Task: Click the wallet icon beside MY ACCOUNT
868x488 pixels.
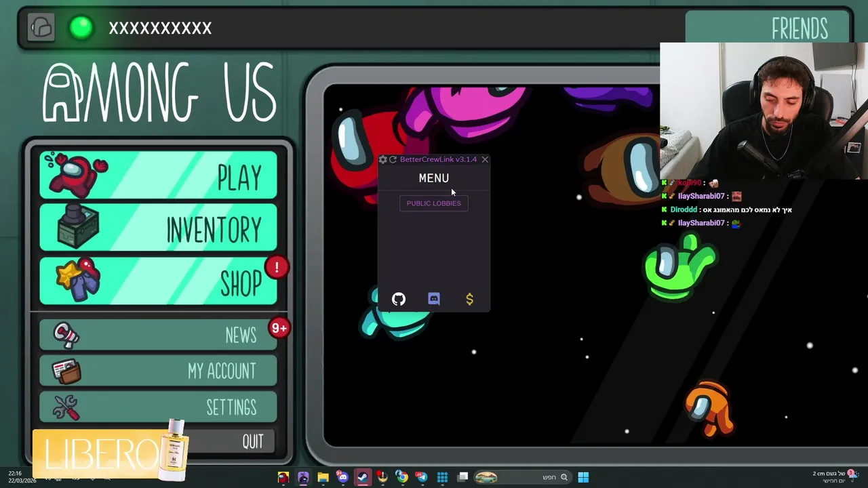Action: point(66,371)
